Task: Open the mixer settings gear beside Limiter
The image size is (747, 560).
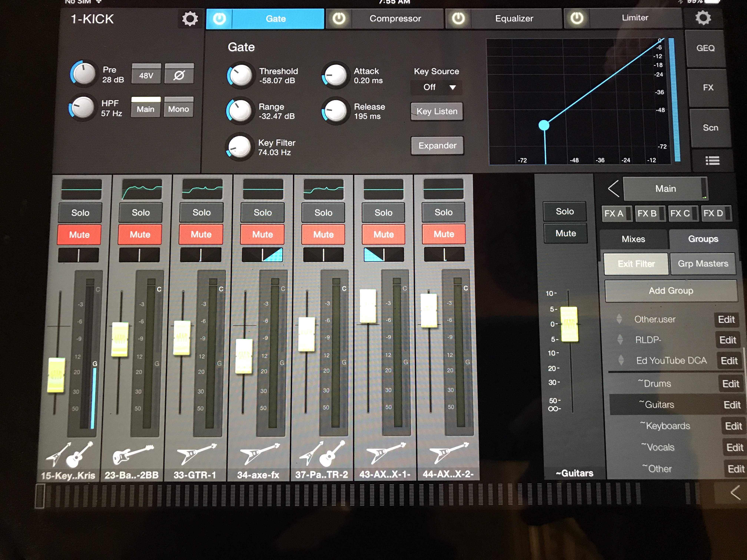Action: pyautogui.click(x=703, y=18)
